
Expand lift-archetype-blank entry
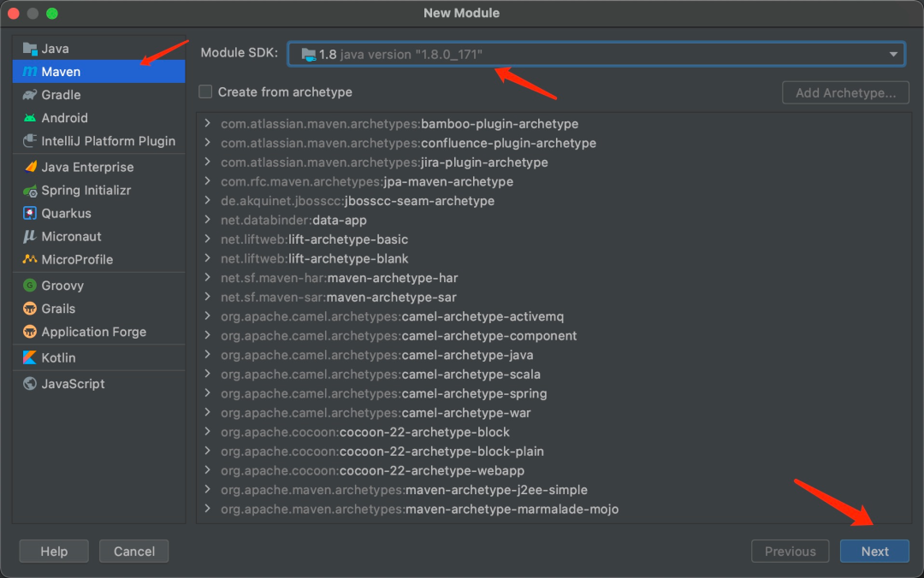(207, 258)
